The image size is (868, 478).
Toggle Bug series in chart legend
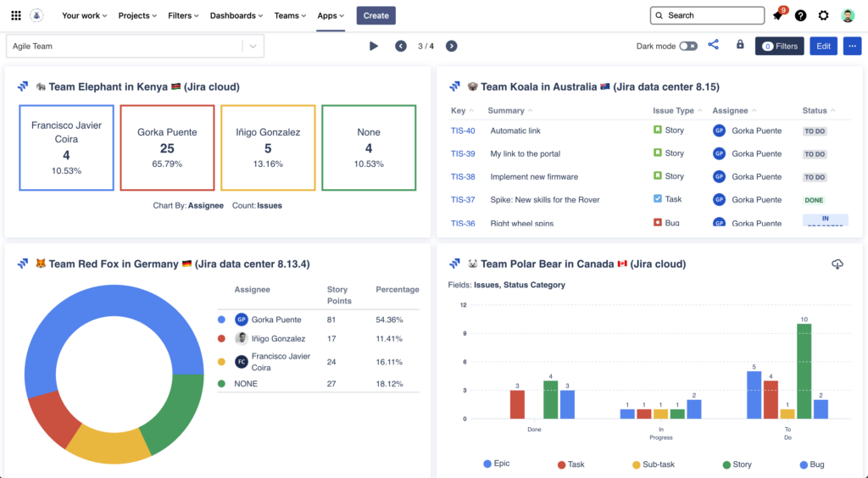point(812,464)
